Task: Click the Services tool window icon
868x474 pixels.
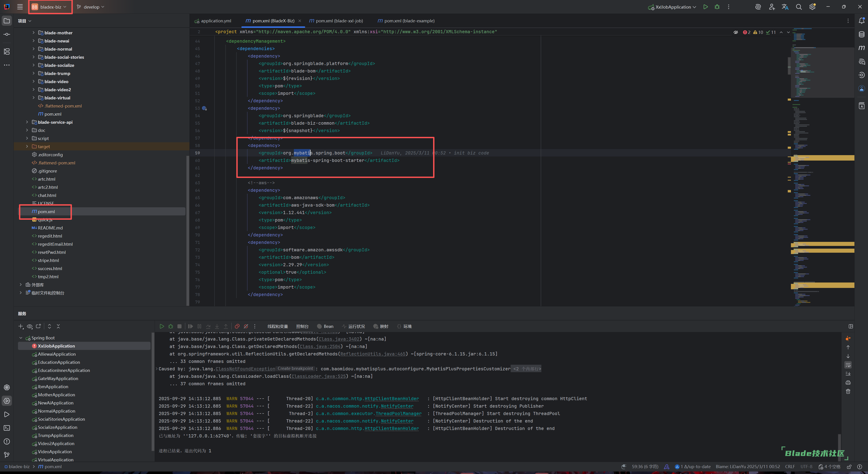Action: [x=7, y=401]
